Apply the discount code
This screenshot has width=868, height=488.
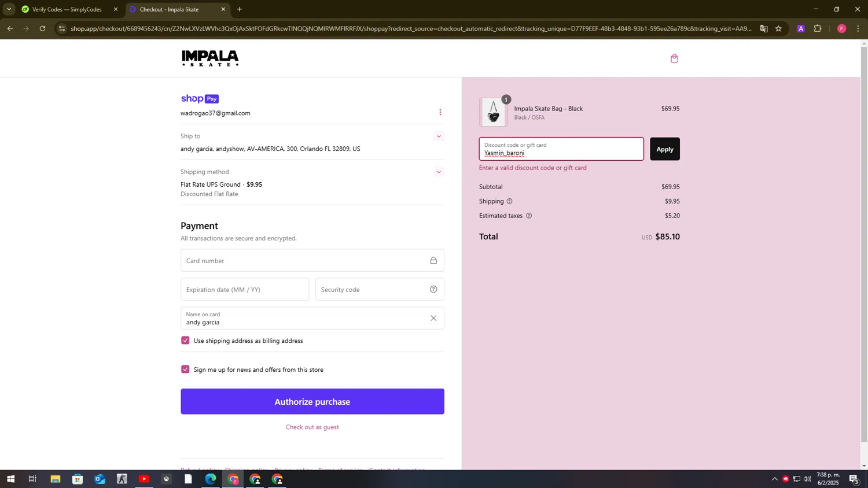point(664,149)
